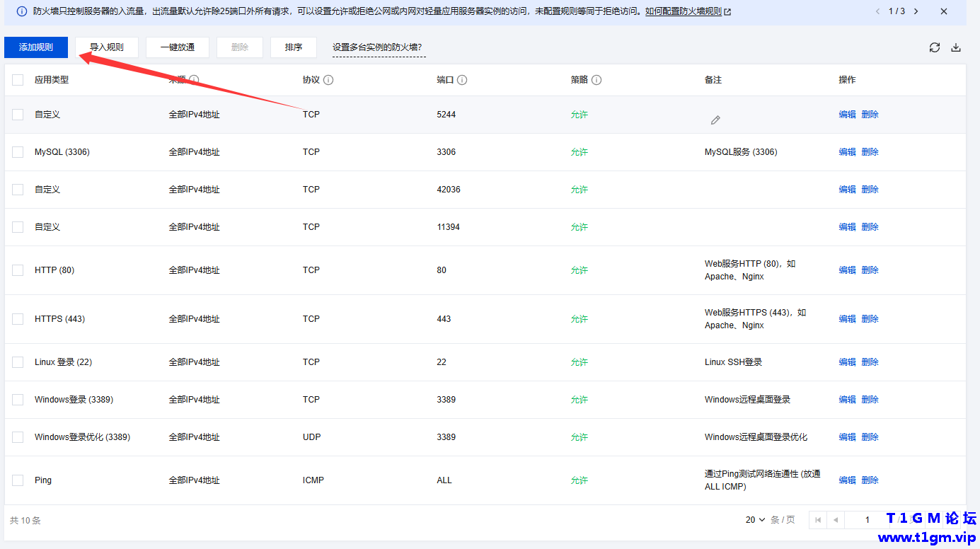Click 编辑 for the port 11394 rule
Screen dimensions: 980x549
click(x=847, y=227)
